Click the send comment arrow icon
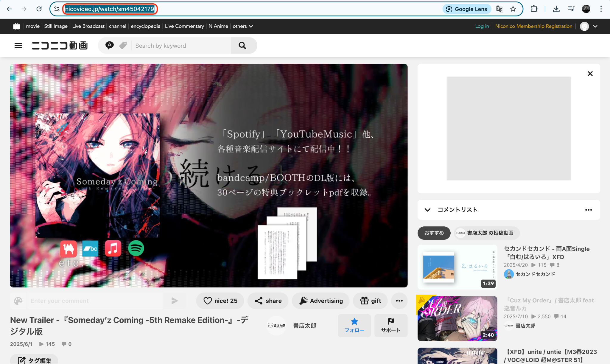The width and height of the screenshot is (610, 364). click(x=175, y=301)
